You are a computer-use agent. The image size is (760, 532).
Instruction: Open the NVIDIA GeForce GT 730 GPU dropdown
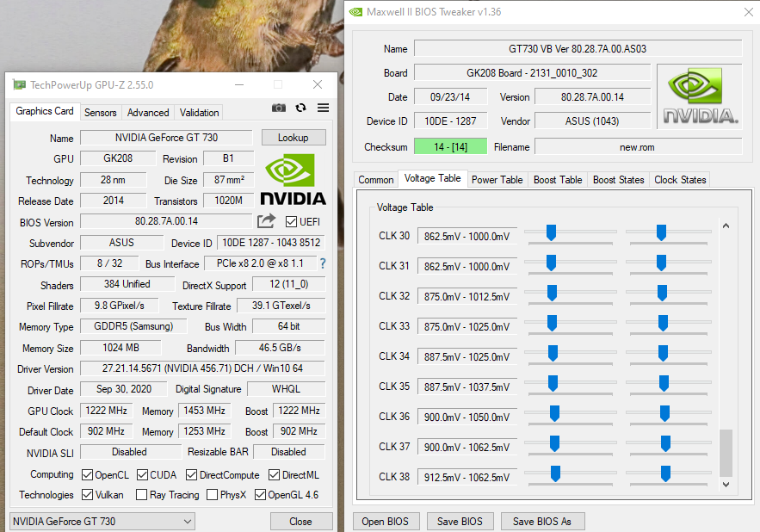click(102, 522)
